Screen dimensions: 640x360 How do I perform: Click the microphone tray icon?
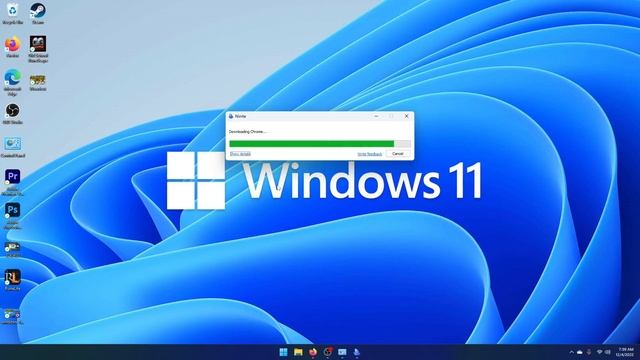coord(589,352)
